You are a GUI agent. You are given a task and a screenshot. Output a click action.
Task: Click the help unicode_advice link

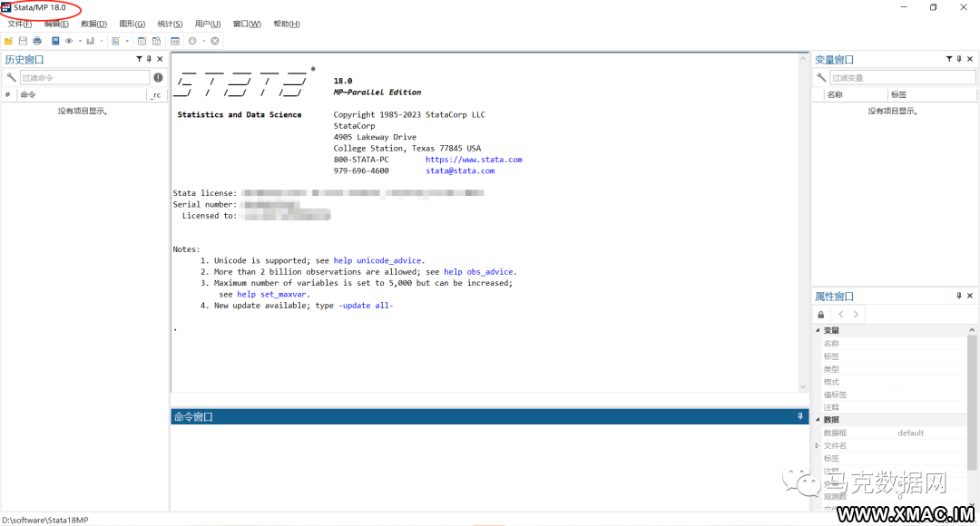pos(377,260)
